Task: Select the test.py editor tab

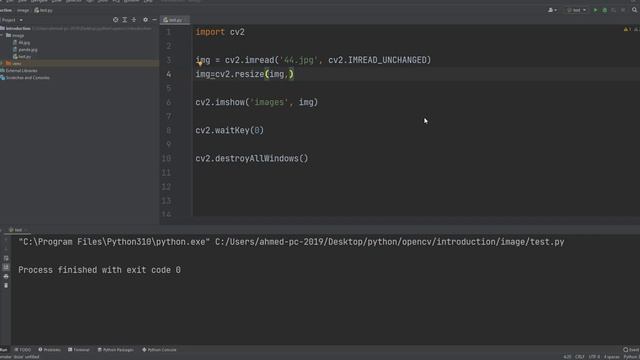Action: coord(174,20)
